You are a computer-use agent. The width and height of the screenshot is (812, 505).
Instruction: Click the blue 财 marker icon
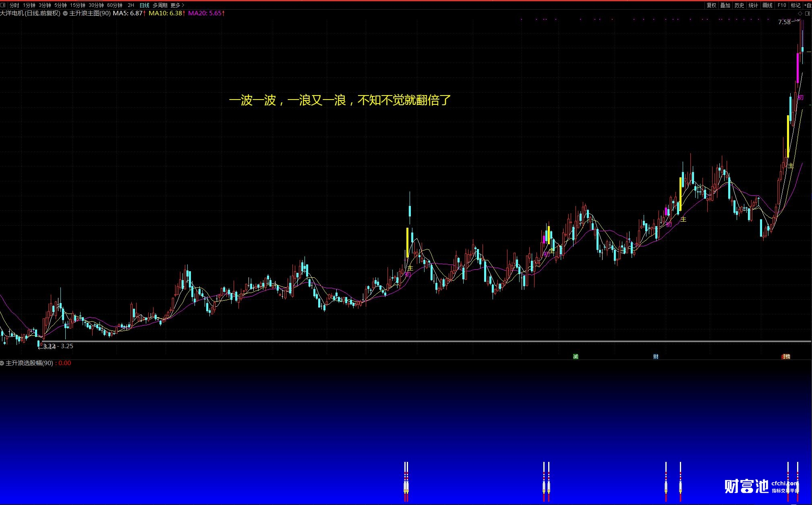[656, 357]
